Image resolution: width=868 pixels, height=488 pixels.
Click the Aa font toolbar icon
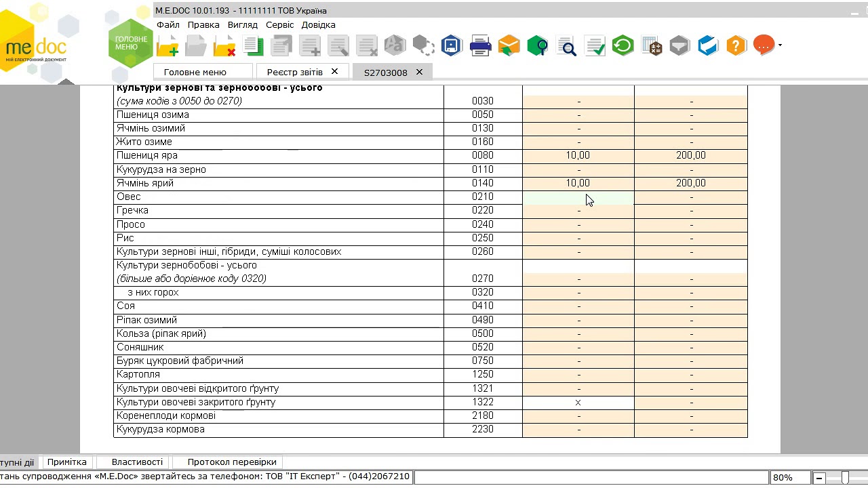point(395,46)
